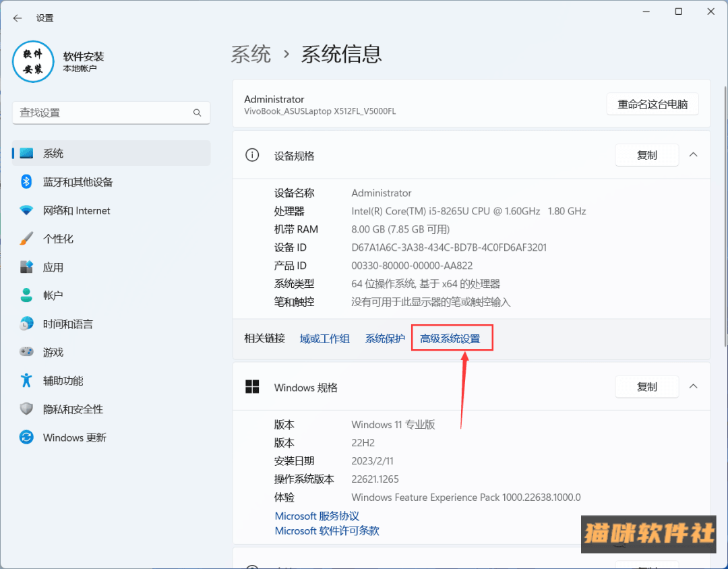The image size is (728, 569).
Task: Open 应用 settings page
Action: coord(111,267)
